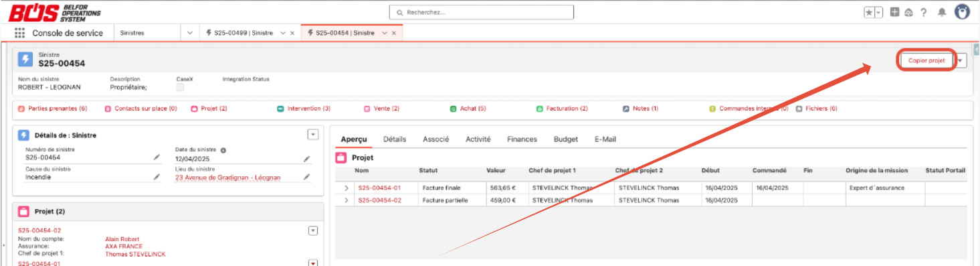Open the Trailhead guidance icon
This screenshot has width=980, height=266.
pyautogui.click(x=908, y=12)
